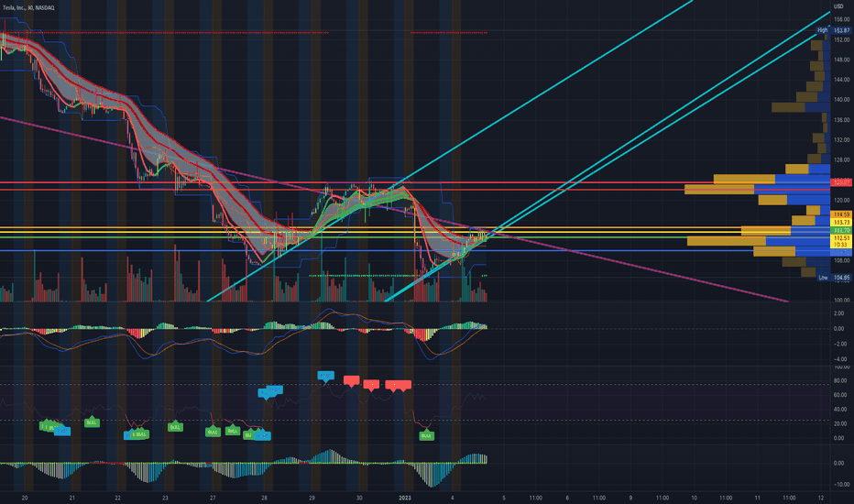
Task: Select date 10 on time axis
Action: click(x=694, y=498)
